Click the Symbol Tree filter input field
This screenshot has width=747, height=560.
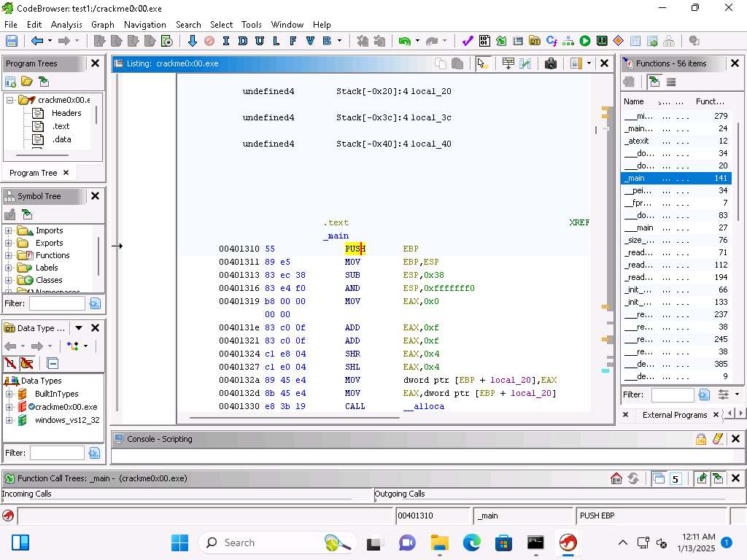57,303
